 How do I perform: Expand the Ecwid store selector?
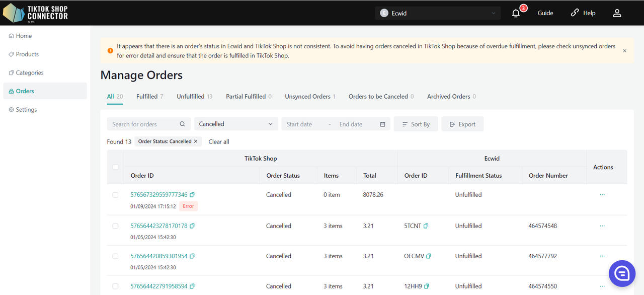[x=438, y=13]
